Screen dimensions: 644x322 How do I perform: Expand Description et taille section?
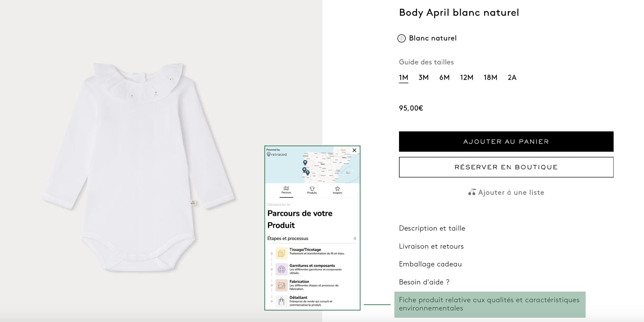point(432,228)
